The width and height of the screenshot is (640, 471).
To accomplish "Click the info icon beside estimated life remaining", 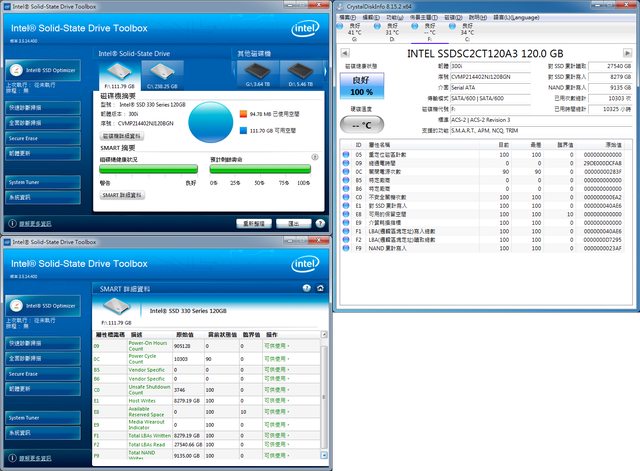I will click(x=317, y=157).
